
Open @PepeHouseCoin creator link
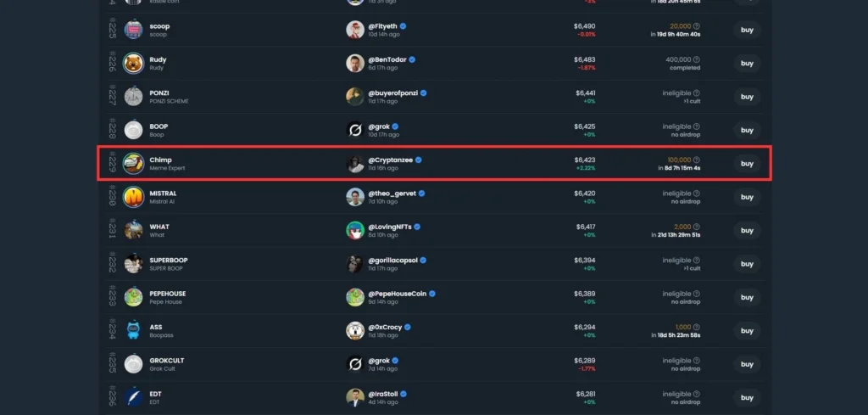(398, 293)
